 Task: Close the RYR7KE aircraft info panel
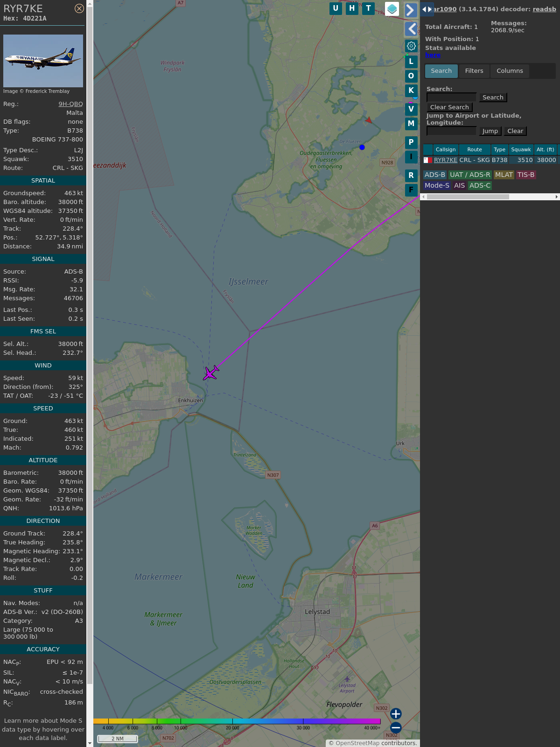click(79, 8)
